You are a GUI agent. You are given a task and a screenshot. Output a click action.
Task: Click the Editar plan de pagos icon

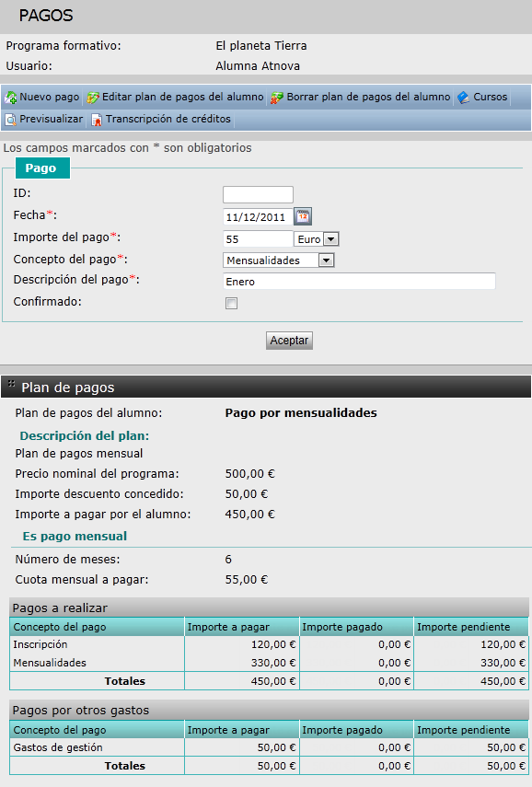click(93, 98)
